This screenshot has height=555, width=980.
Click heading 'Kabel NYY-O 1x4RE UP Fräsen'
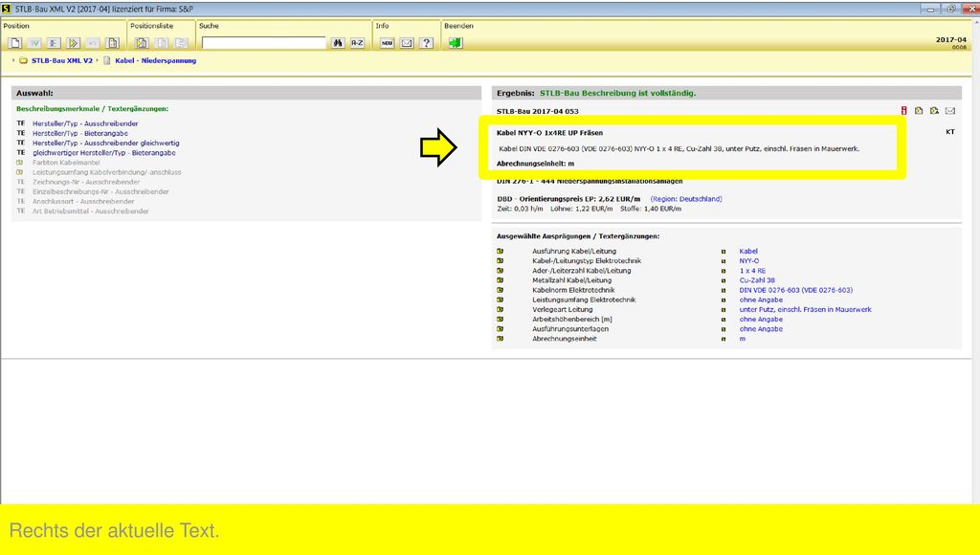click(549, 132)
